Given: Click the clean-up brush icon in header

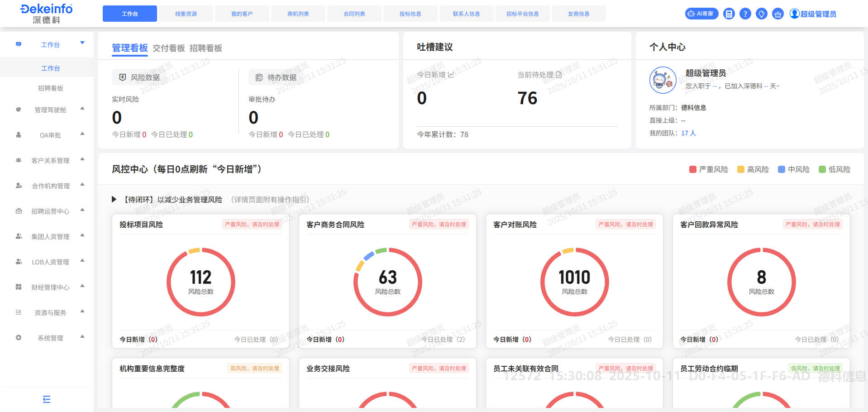Looking at the screenshot, I should pyautogui.click(x=777, y=14).
